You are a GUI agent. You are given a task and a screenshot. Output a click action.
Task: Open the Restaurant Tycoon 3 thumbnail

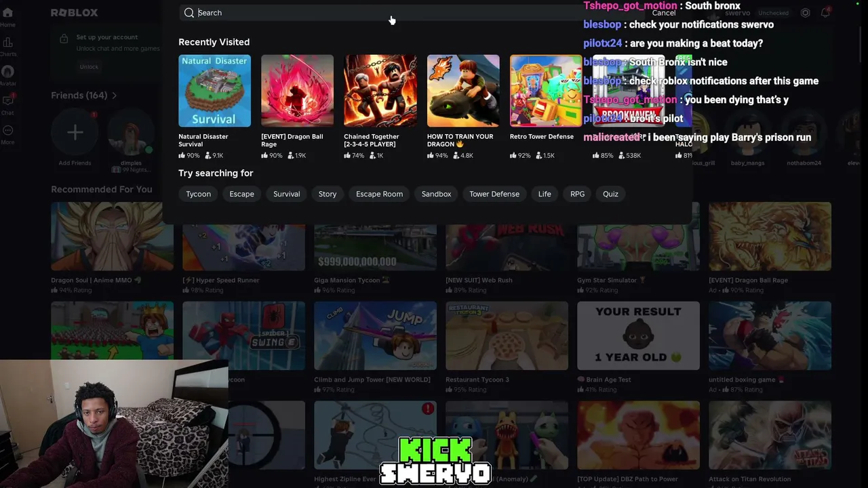click(x=507, y=336)
